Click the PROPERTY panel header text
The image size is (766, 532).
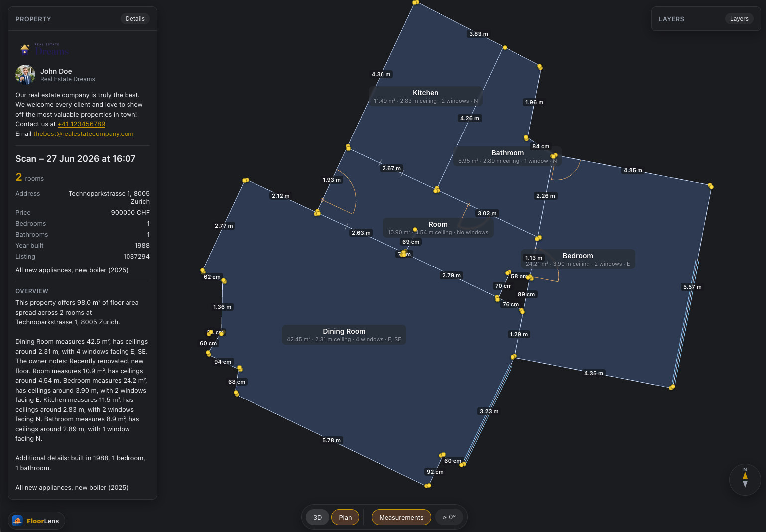coord(33,19)
